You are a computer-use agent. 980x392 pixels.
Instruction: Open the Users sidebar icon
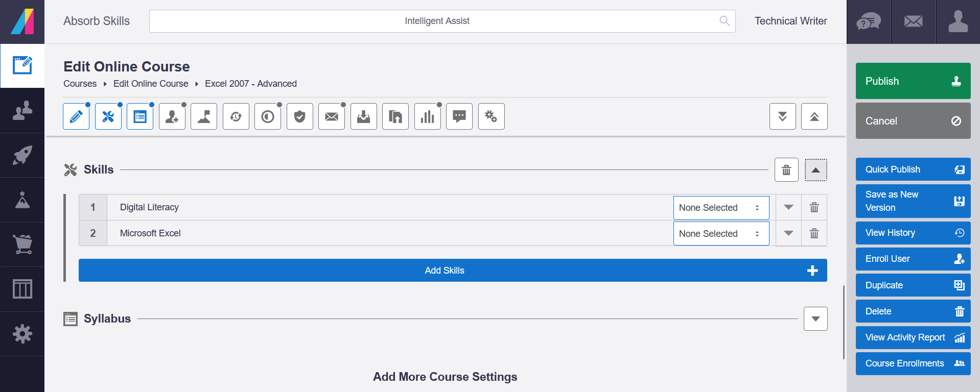coord(22,110)
